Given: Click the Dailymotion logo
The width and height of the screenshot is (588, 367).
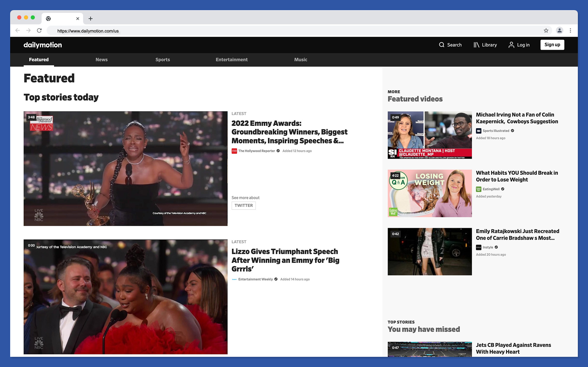Looking at the screenshot, I should tap(42, 45).
